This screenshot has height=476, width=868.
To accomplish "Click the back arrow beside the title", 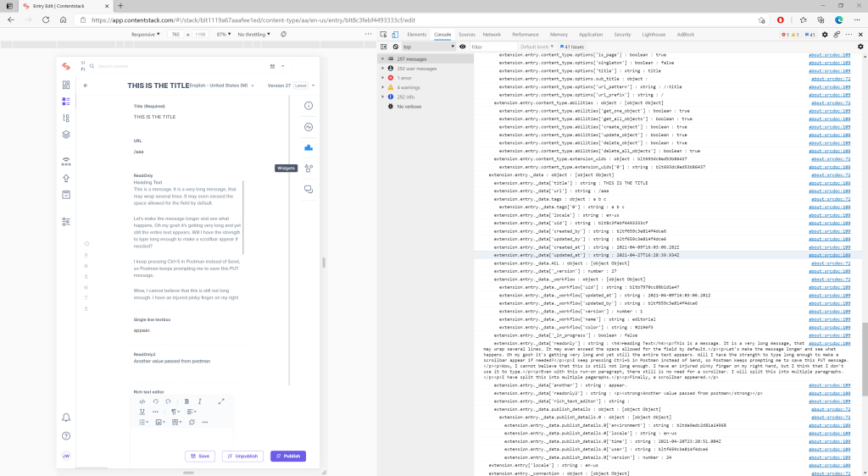I will [x=86, y=86].
